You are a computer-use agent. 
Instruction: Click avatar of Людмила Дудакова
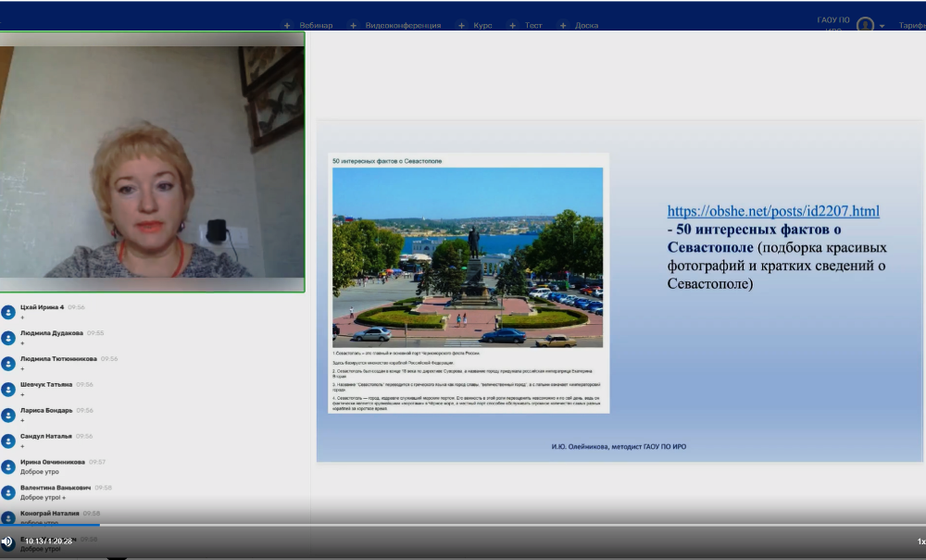8,338
